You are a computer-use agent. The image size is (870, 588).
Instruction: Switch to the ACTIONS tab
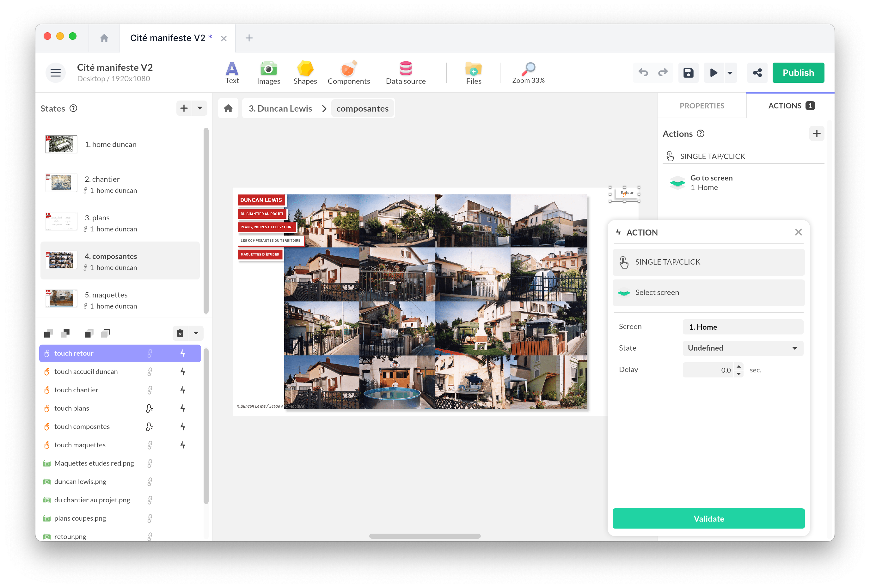coord(785,105)
